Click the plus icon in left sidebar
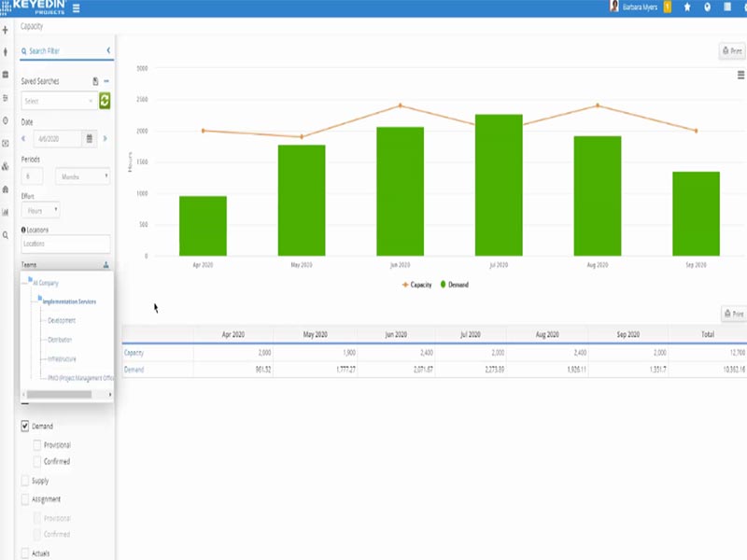 6,31
